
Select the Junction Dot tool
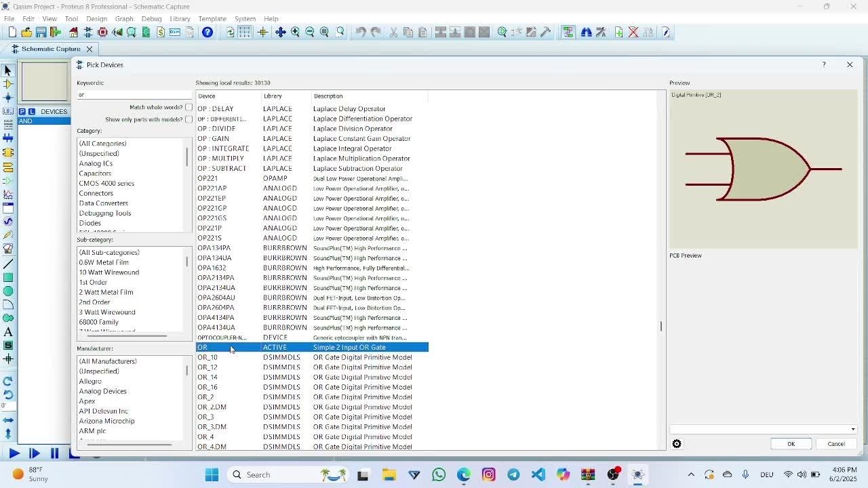click(8, 98)
